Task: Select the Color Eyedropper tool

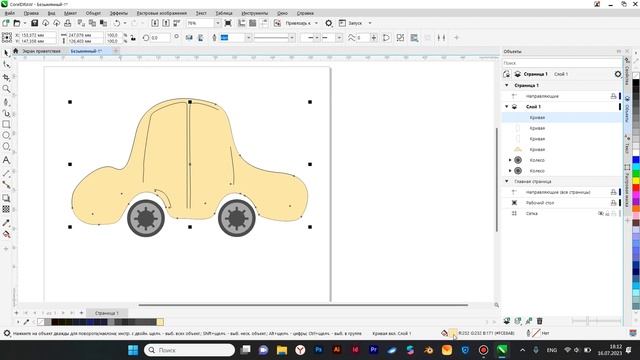Action: (6, 223)
